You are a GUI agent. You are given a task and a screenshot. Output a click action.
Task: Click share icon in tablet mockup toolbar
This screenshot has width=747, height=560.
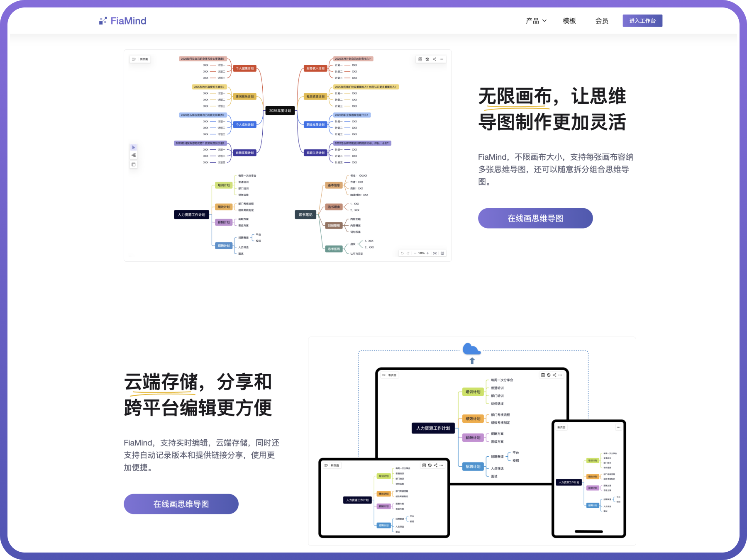tap(436, 465)
